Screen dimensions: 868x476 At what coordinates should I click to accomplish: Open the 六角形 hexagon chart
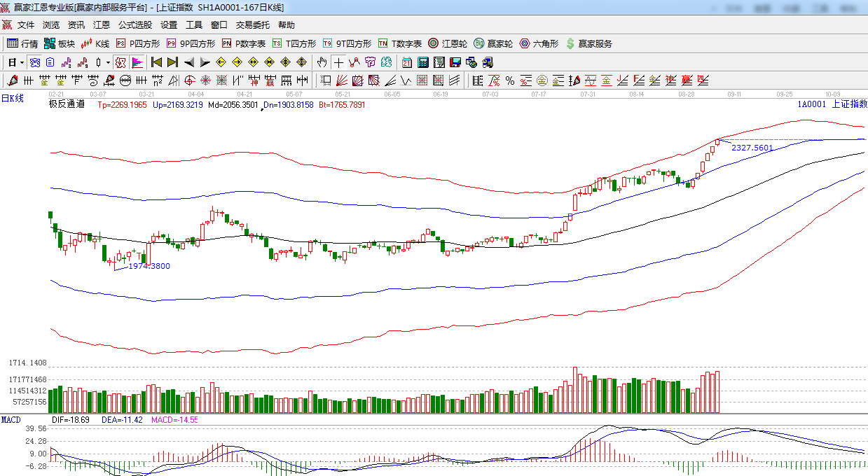tap(539, 43)
